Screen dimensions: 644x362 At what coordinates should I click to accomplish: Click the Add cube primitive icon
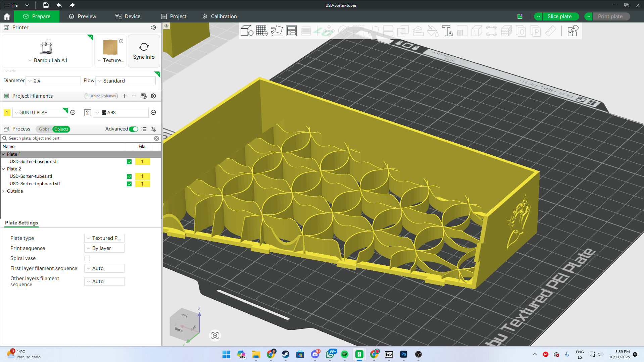[247, 31]
